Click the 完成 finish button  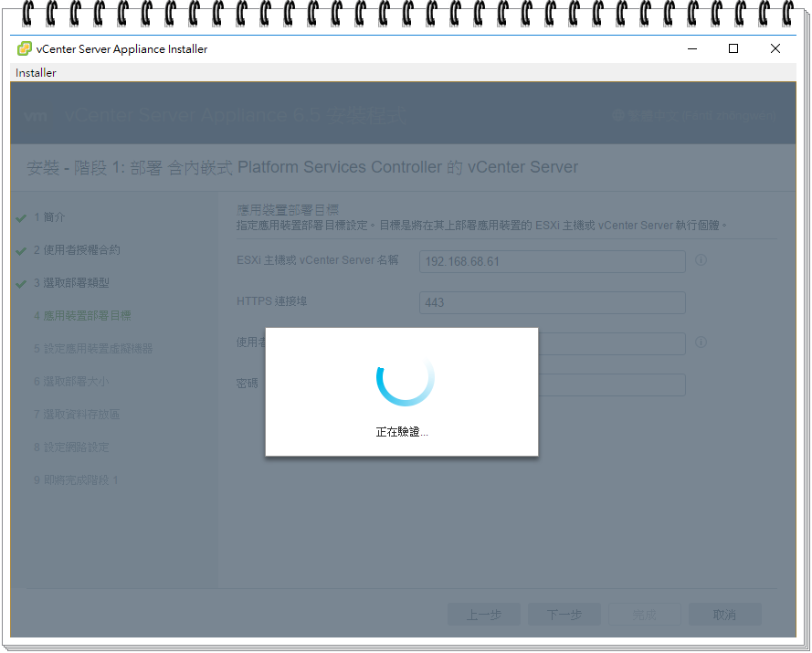[x=644, y=615]
